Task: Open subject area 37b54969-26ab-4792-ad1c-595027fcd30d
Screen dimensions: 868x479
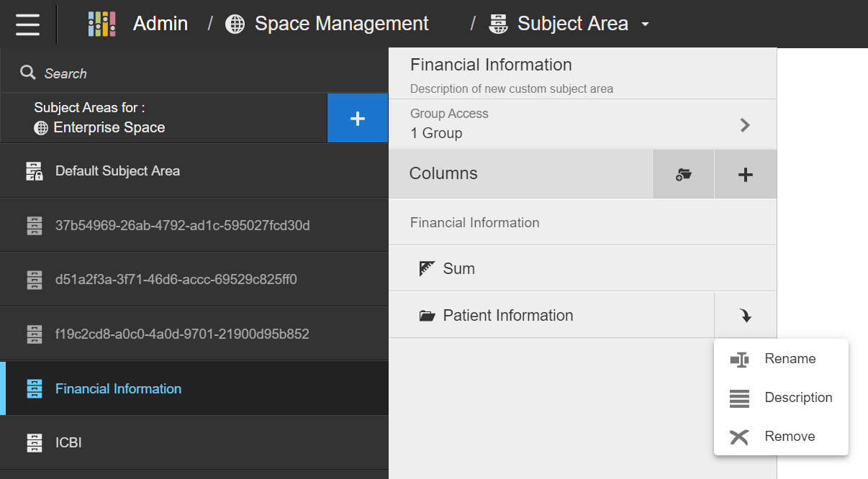Action: [x=182, y=225]
